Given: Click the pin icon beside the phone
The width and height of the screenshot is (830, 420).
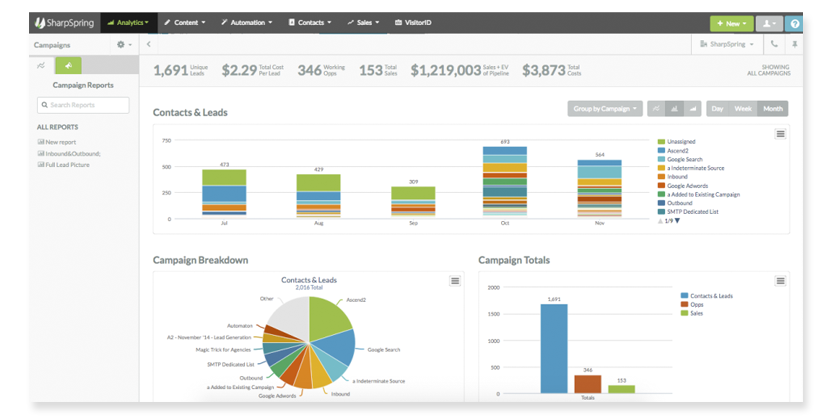Looking at the screenshot, I should [x=794, y=44].
